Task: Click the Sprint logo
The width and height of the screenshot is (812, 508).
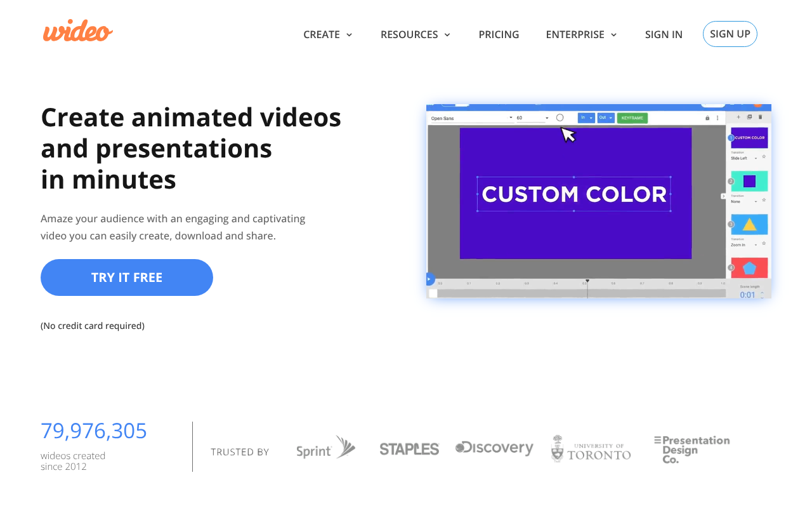Action: point(325,448)
